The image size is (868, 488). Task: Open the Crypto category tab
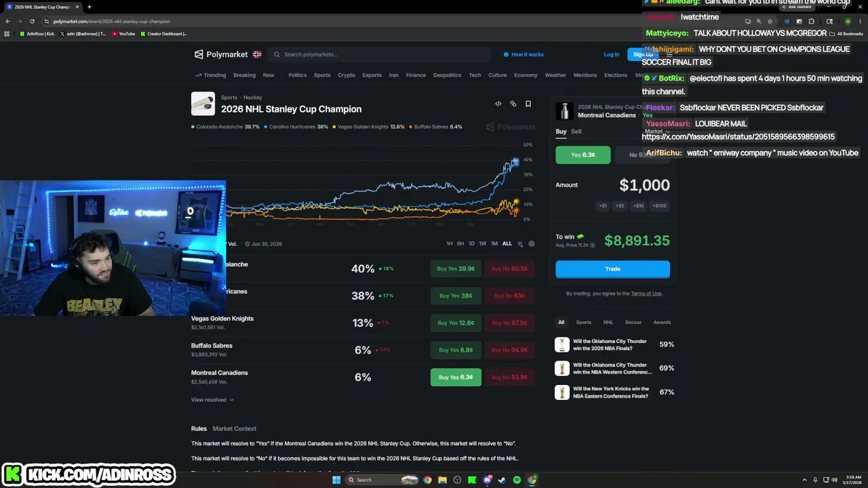pyautogui.click(x=347, y=75)
